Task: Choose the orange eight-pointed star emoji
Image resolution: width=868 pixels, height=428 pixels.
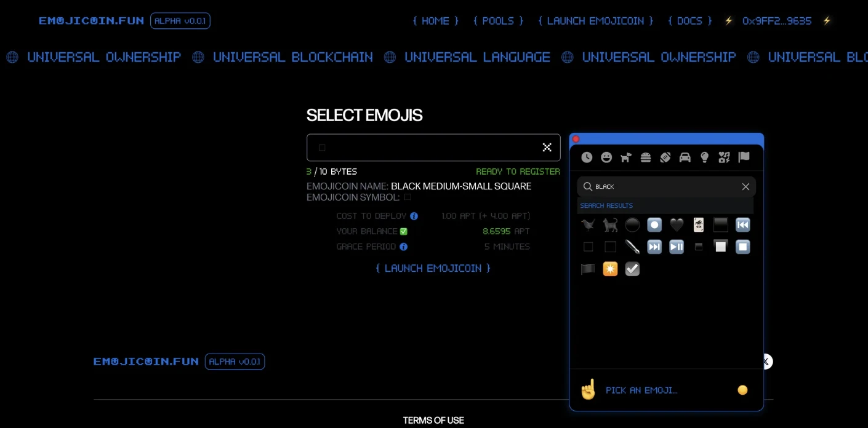Action: 610,269
